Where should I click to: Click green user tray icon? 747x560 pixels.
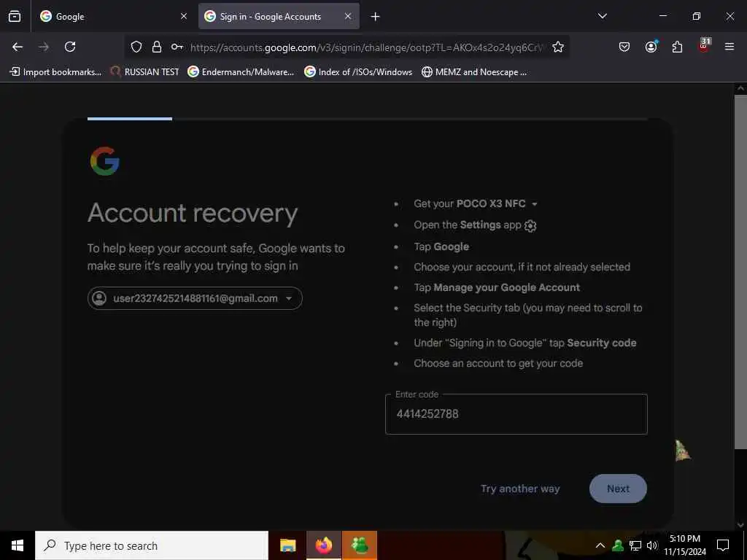pos(618,545)
